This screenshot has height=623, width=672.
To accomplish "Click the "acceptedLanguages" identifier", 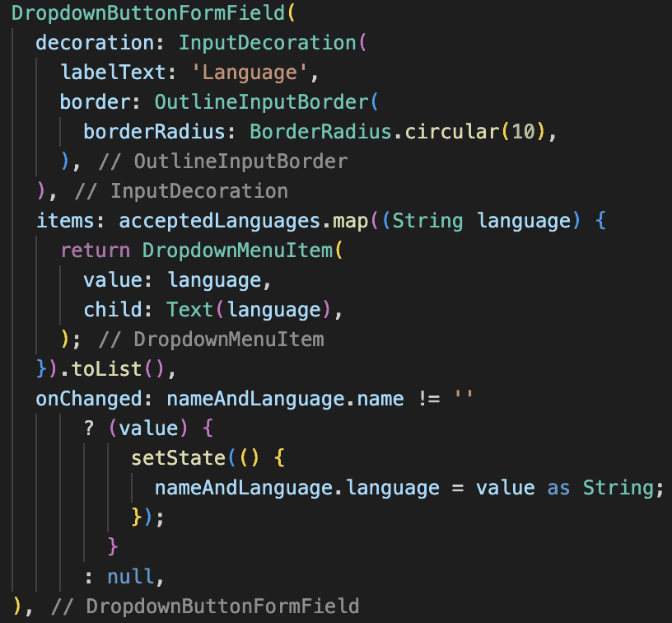I will [219, 220].
